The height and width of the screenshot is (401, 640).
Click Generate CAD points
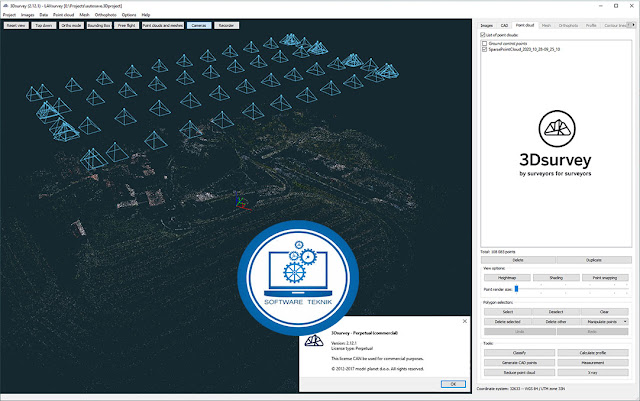[x=519, y=363]
